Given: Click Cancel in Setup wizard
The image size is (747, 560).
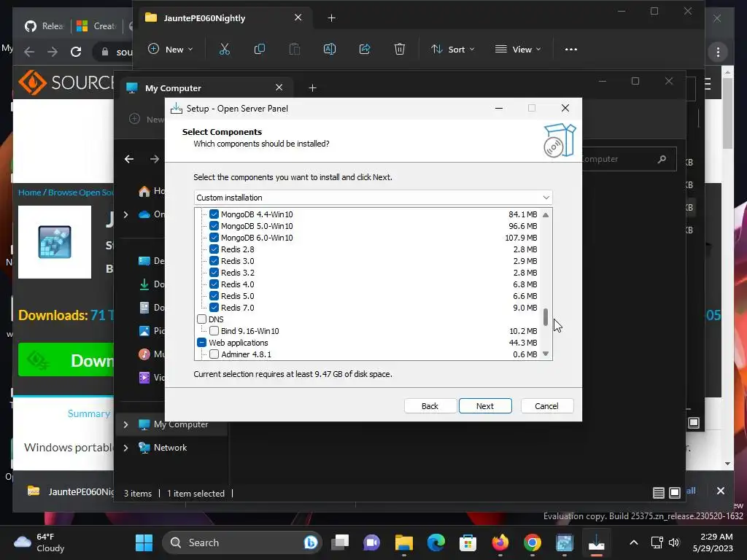Looking at the screenshot, I should pyautogui.click(x=546, y=405).
